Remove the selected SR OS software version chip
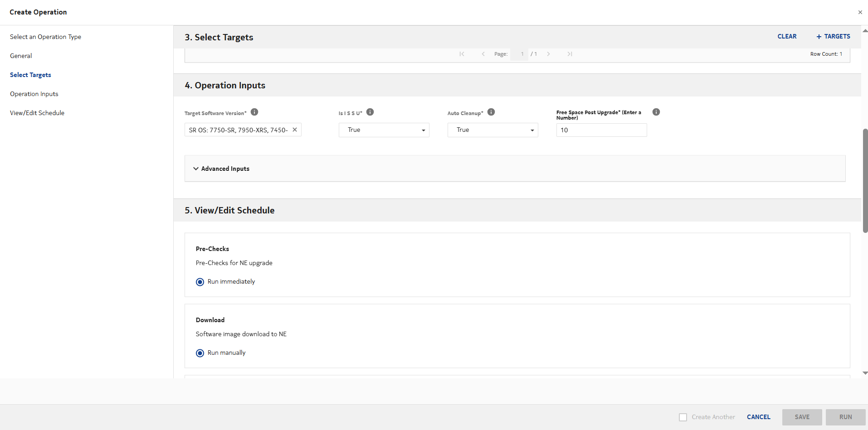The image size is (868, 430). [294, 130]
